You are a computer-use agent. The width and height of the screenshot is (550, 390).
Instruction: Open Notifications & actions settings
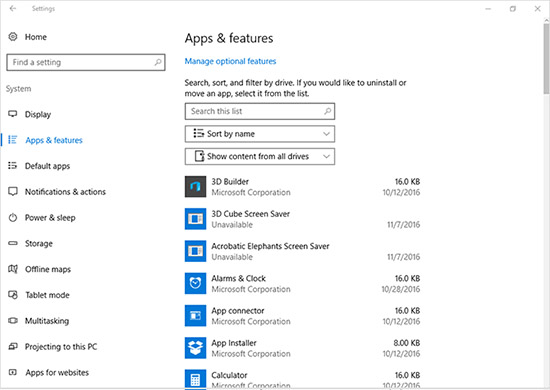(65, 192)
